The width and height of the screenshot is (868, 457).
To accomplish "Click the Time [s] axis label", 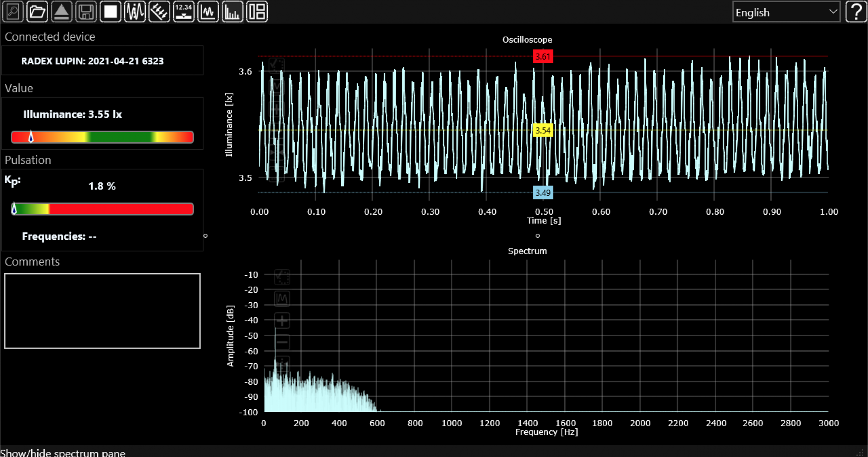I will point(544,221).
